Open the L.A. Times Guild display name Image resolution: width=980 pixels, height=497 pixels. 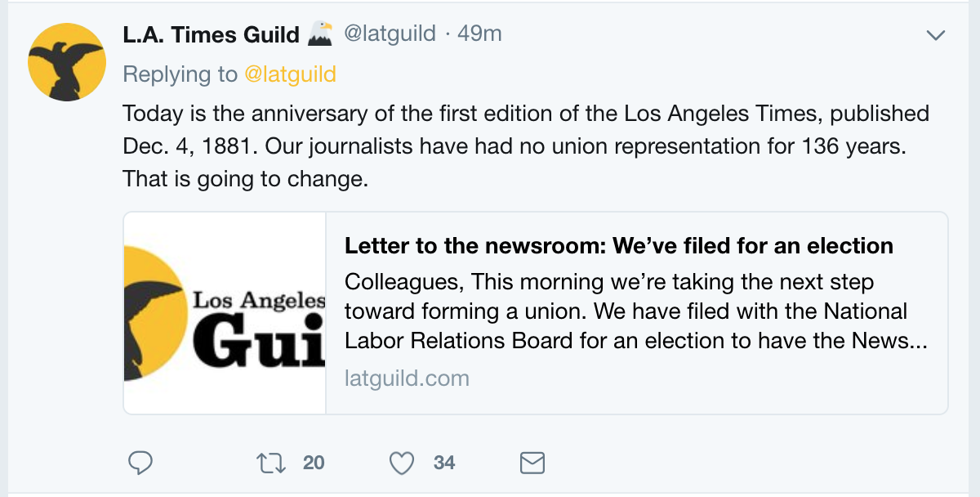211,34
